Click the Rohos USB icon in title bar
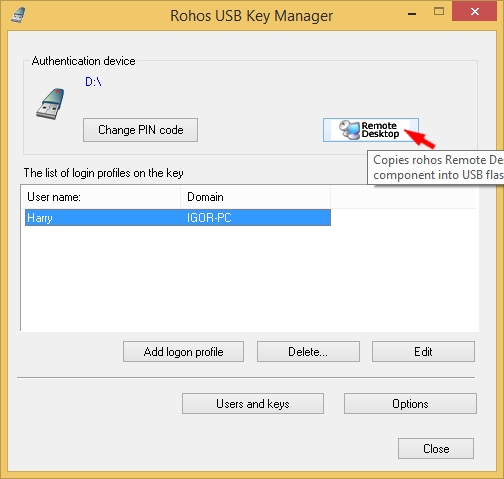This screenshot has height=479, width=504. coord(18,15)
